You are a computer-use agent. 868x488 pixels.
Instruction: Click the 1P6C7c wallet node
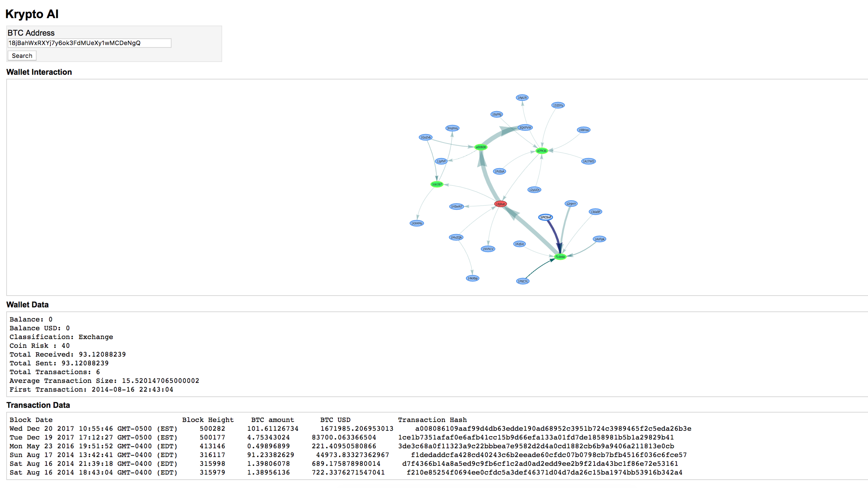click(x=523, y=281)
